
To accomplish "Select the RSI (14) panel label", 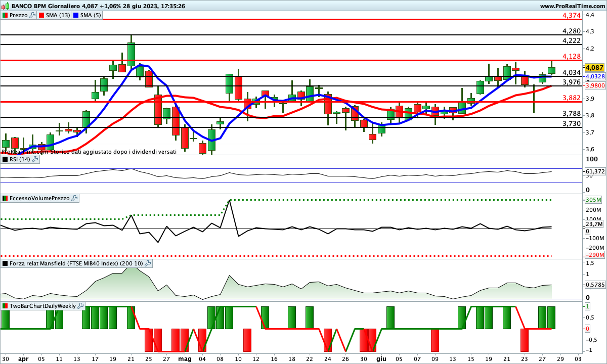I will pyautogui.click(x=20, y=159).
